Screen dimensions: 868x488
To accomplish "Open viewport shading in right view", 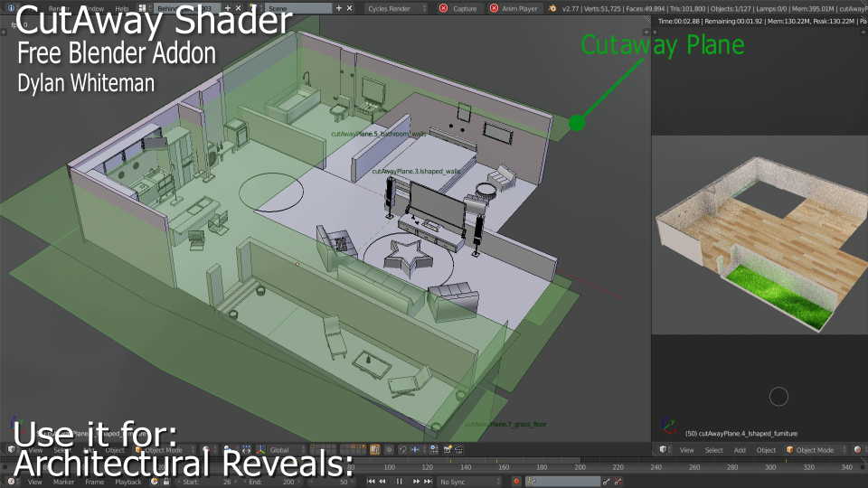I will tap(858, 450).
